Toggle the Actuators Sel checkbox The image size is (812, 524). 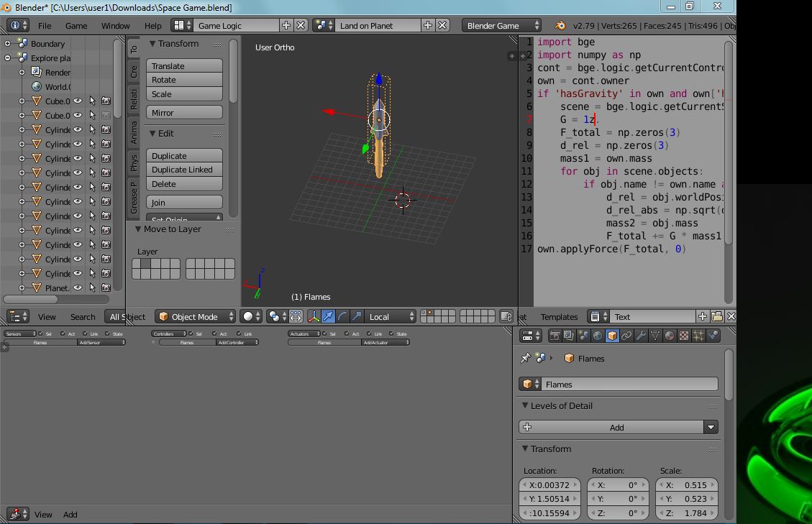(324, 334)
